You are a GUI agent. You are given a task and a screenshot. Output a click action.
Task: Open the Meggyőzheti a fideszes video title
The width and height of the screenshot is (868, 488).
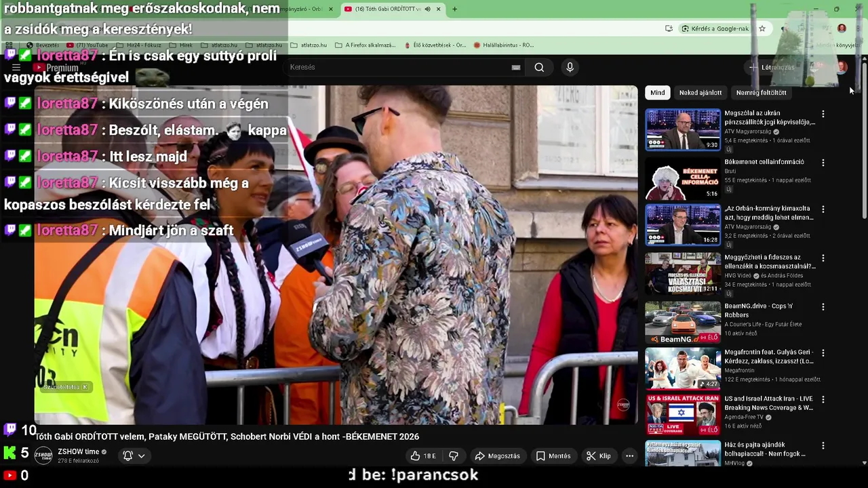769,262
